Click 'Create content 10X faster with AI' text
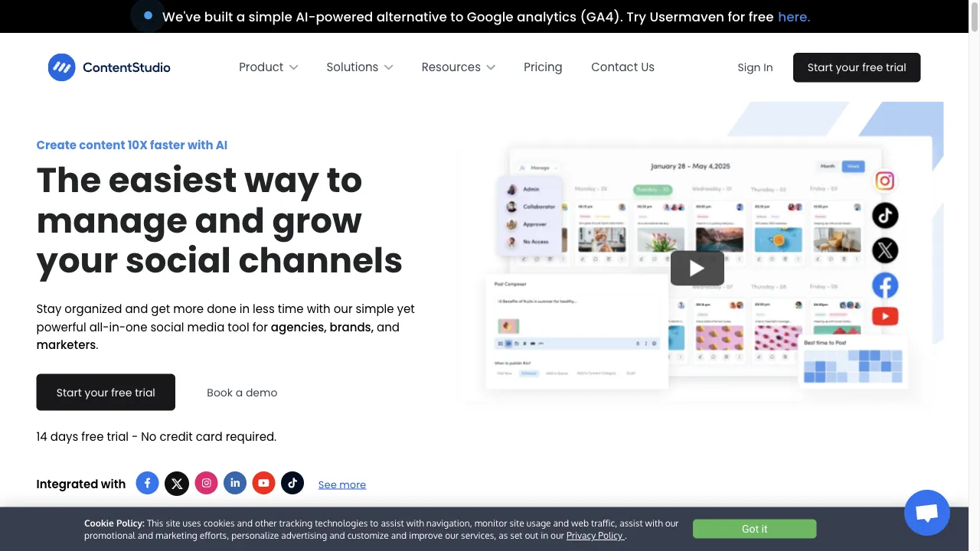980x551 pixels. click(132, 145)
